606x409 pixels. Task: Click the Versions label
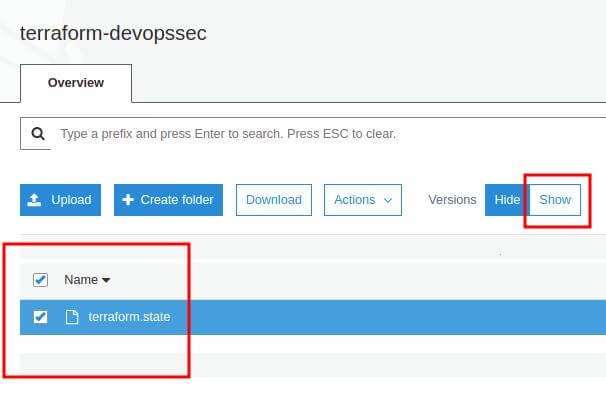(x=452, y=200)
